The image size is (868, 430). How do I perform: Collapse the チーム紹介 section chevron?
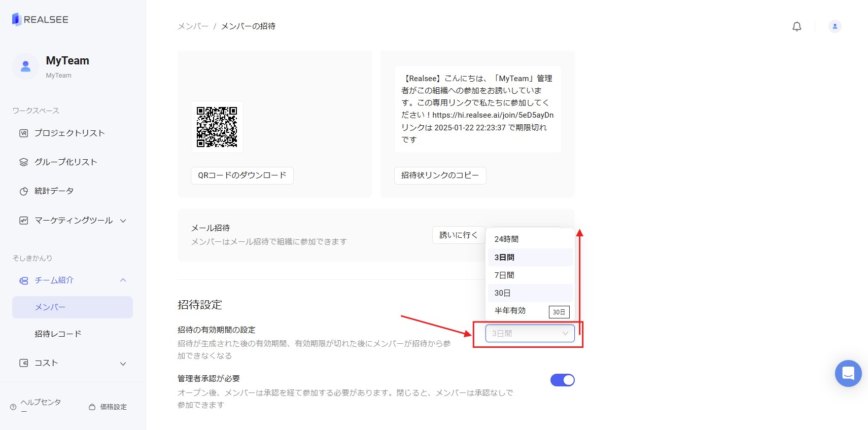(x=123, y=280)
